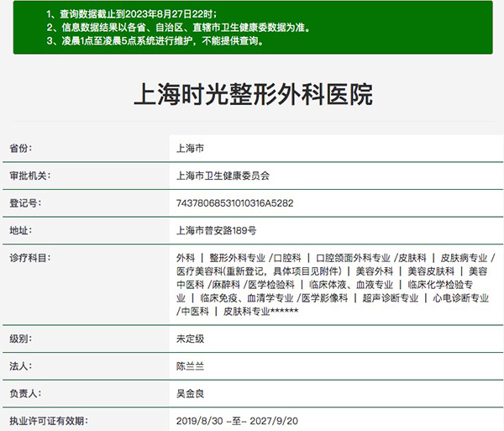Viewport: 504px width, 431px height.
Task: Click the 医疗美容科(重新登记，具体项目见附件) text
Action: pyautogui.click(x=259, y=271)
